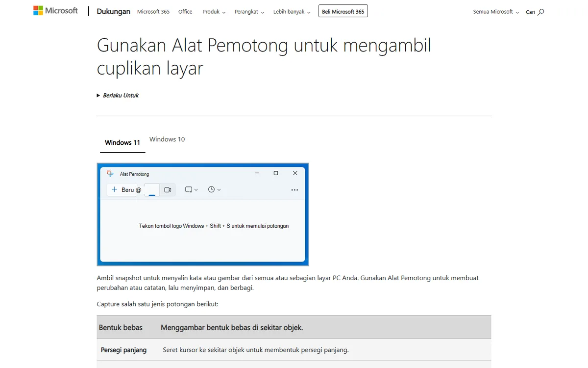Click the 'Persegi panjang' table cell

pos(124,350)
